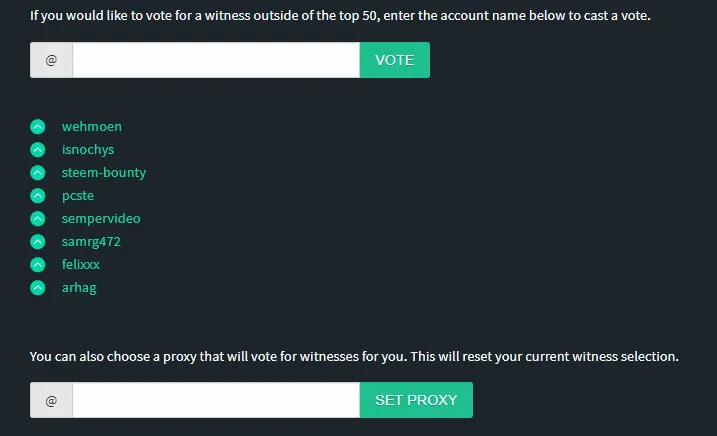Open the arhag witness link
717x436 pixels.
pyautogui.click(x=79, y=288)
